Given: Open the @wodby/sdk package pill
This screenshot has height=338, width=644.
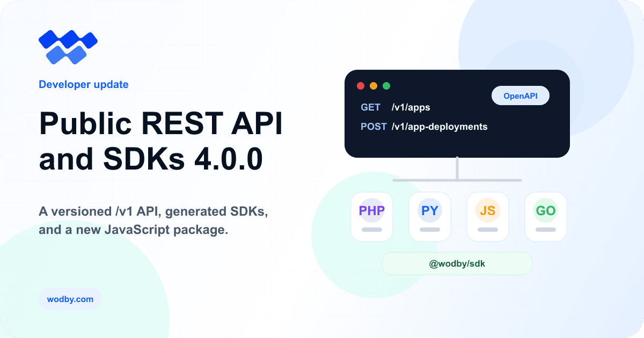Looking at the screenshot, I should click(457, 264).
